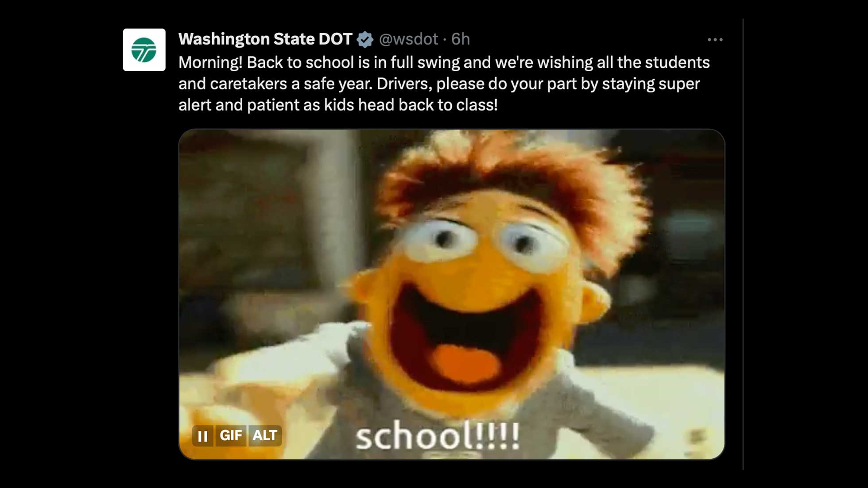Click the GIF label badge
This screenshot has height=488, width=868.
(x=231, y=436)
